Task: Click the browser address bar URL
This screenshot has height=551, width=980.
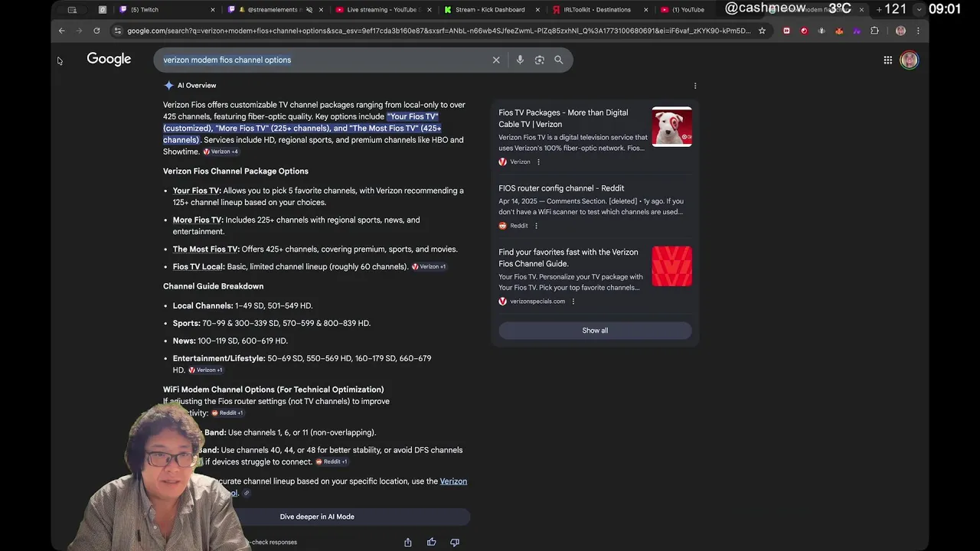Action: [438, 31]
